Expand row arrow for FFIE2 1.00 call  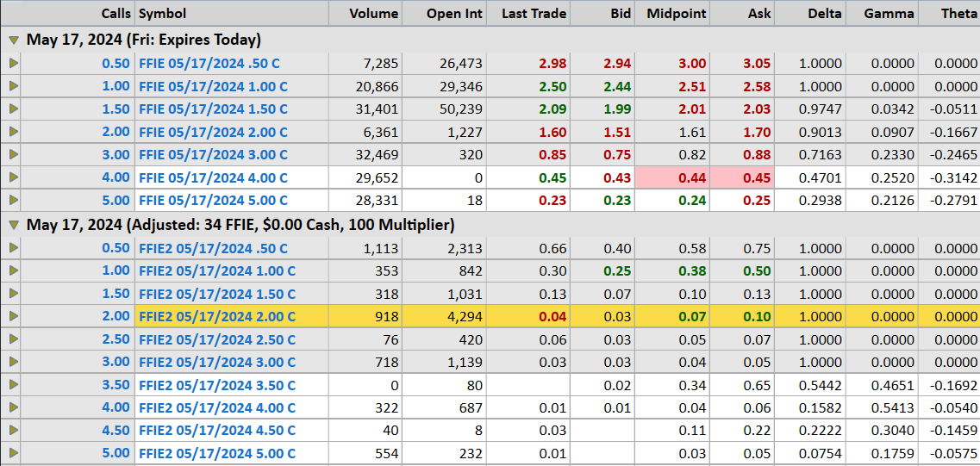13,270
